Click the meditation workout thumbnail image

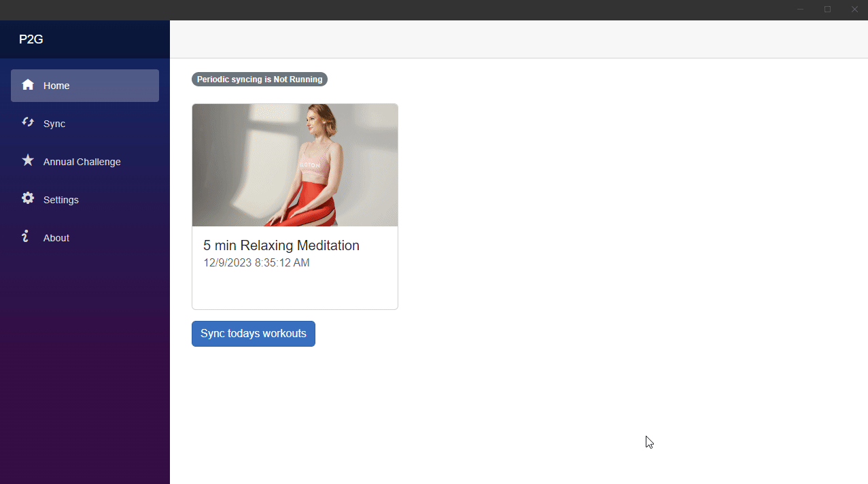tap(295, 165)
